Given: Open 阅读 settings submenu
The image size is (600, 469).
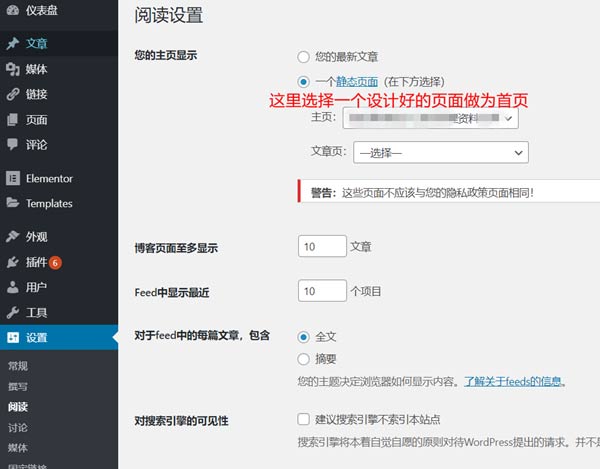Looking at the screenshot, I should click(x=18, y=407).
